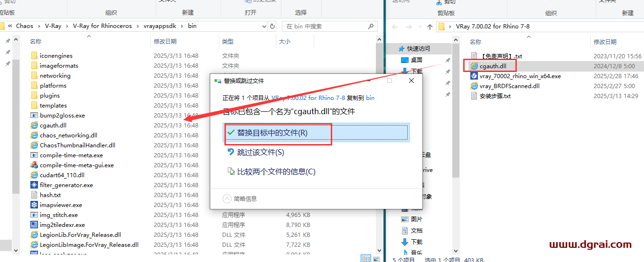Click the search magnifier in bin window

click(x=371, y=26)
